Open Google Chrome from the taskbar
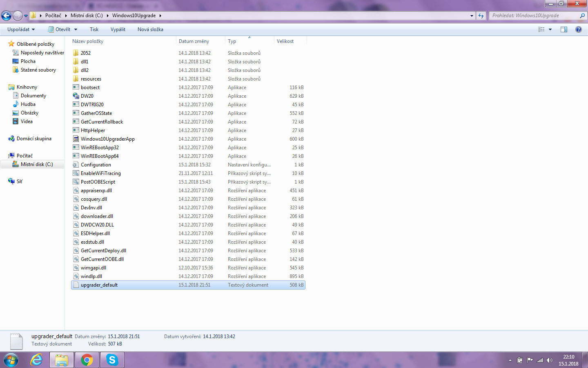The image size is (588, 368). point(87,360)
